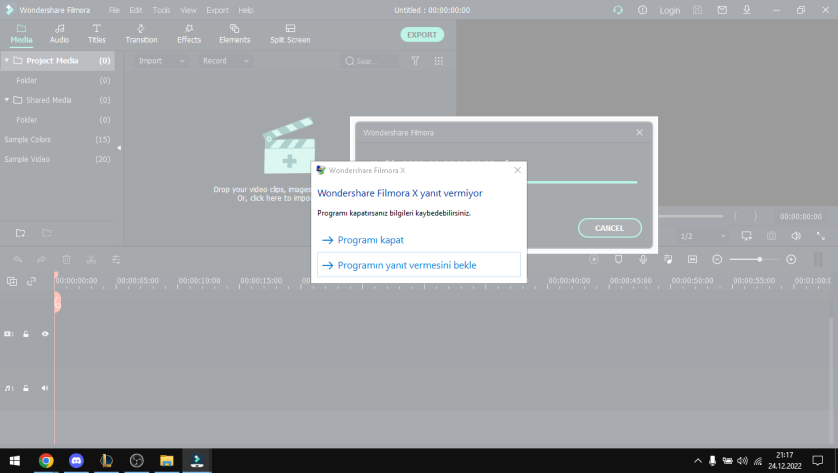Click the import media clapperboard
Viewport: 838px width, 473px height.
coord(289,146)
